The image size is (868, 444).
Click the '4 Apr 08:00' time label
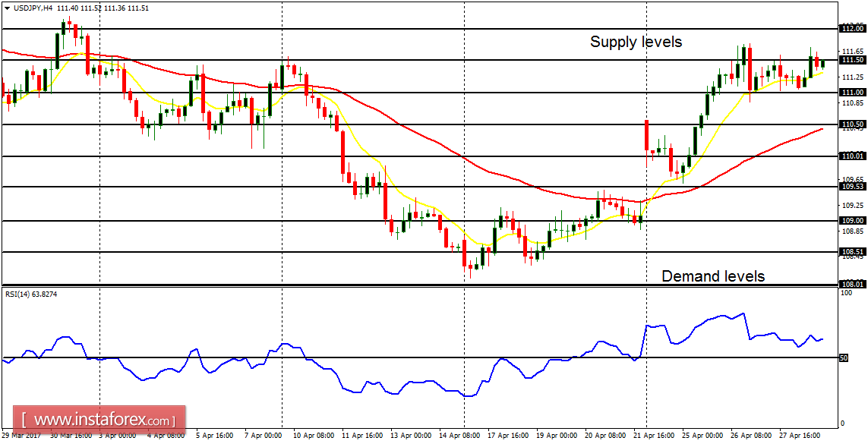(166, 436)
